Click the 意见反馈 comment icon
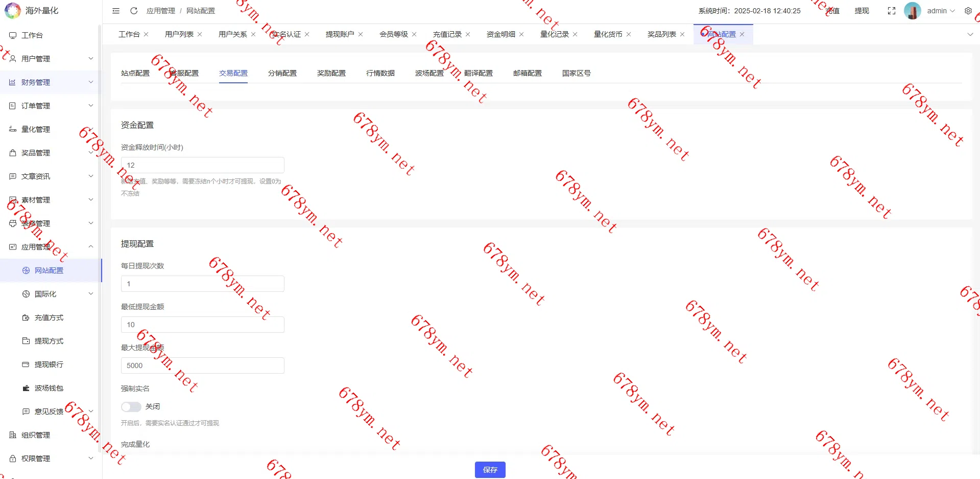The width and height of the screenshot is (980, 479). coord(26,412)
